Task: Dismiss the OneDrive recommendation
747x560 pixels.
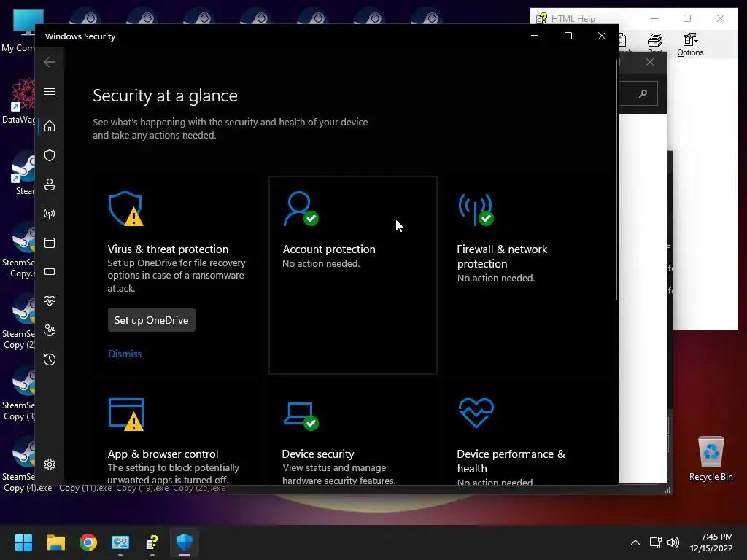Action: [x=125, y=354]
